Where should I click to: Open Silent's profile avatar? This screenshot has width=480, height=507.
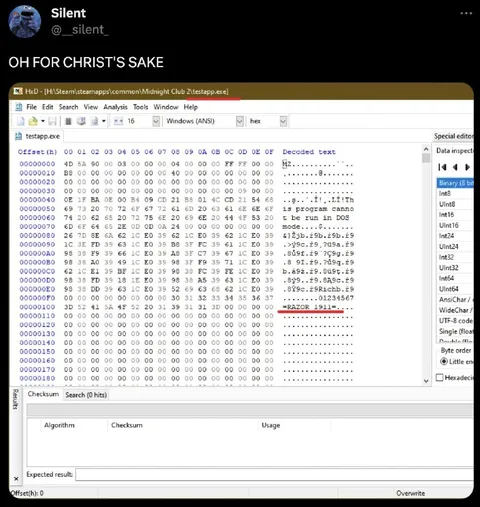[x=25, y=21]
